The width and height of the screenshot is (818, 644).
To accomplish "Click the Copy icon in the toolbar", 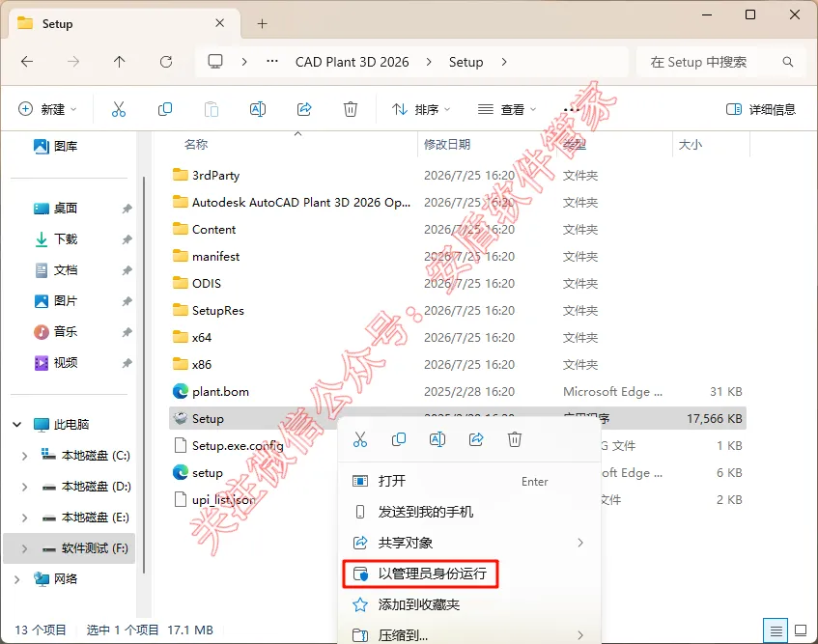I will 165,109.
